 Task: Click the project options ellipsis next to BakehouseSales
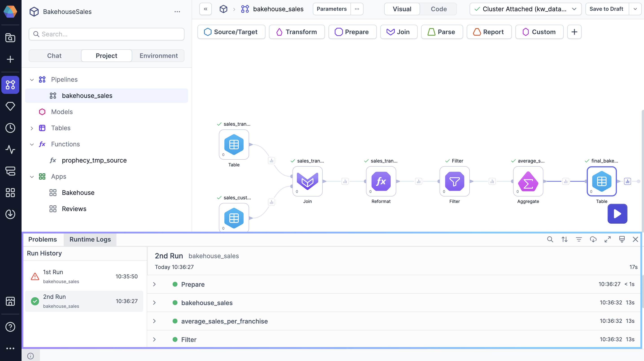tap(177, 12)
